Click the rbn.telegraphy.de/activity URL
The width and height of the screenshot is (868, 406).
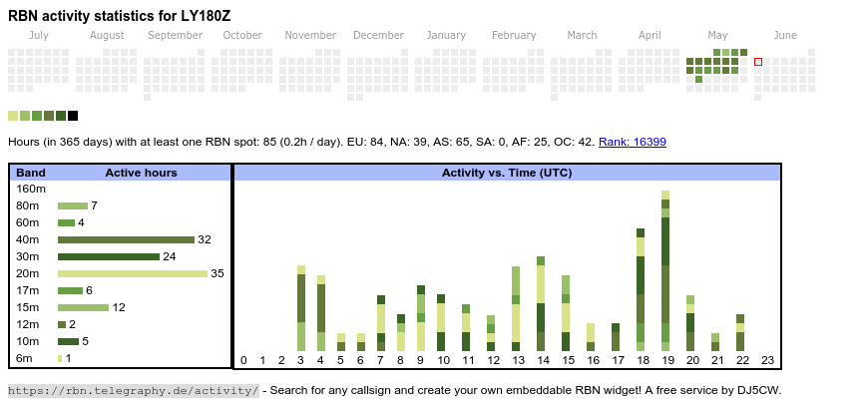133,390
